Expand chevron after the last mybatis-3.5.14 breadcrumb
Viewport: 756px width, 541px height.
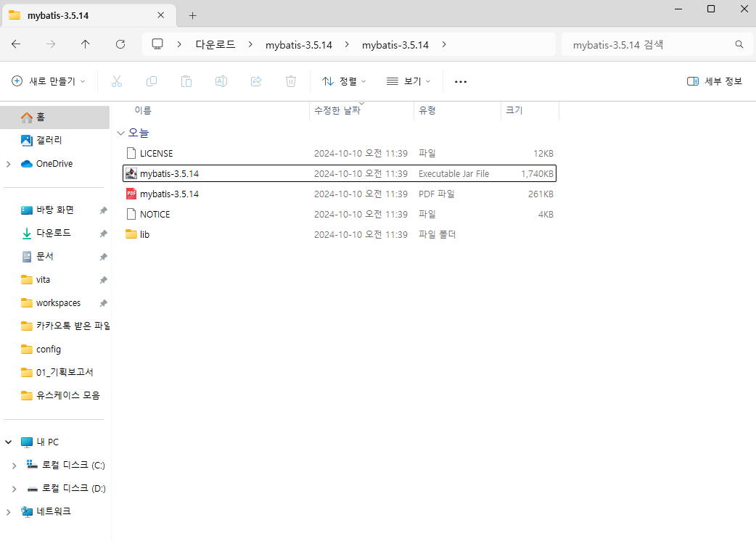(444, 44)
